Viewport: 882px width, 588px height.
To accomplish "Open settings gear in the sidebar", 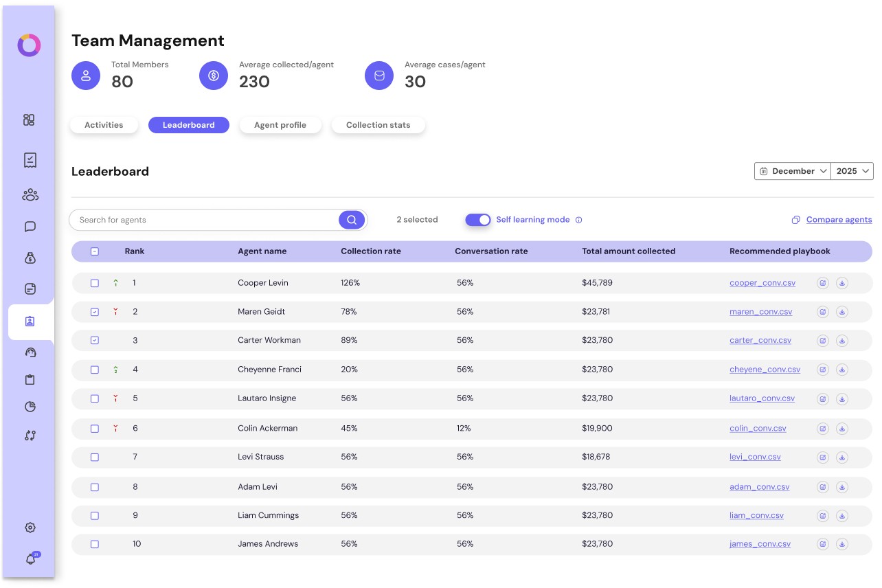I will coord(30,528).
